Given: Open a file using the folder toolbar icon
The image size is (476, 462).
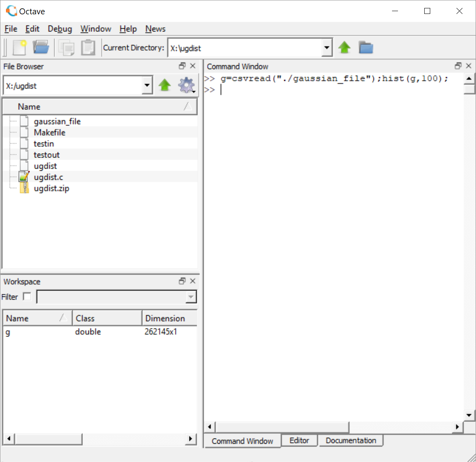Looking at the screenshot, I should pyautogui.click(x=41, y=47).
